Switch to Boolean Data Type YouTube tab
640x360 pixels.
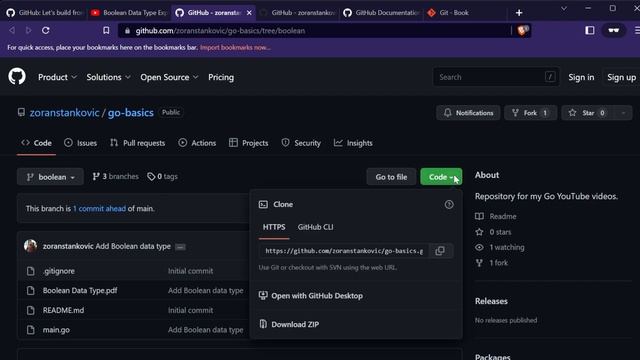(x=129, y=13)
